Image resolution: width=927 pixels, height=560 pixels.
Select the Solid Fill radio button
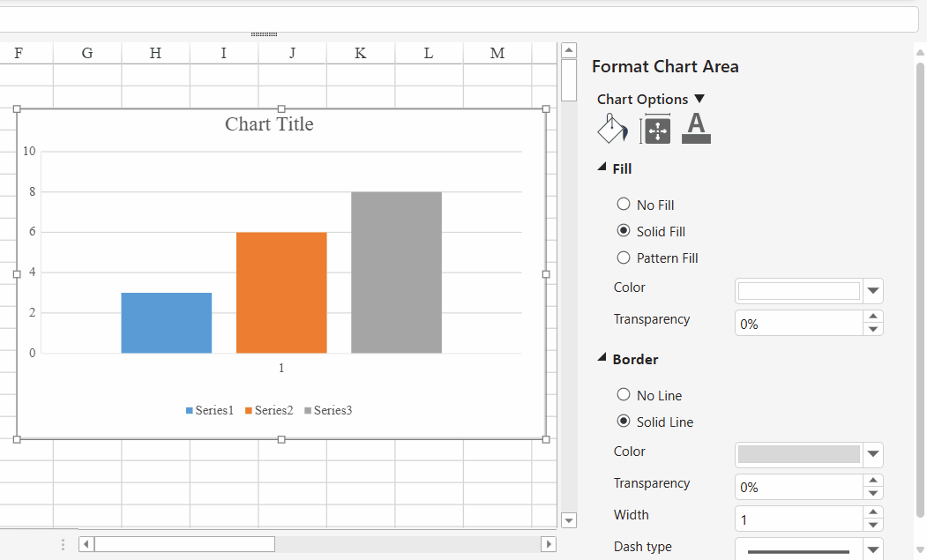[623, 231]
